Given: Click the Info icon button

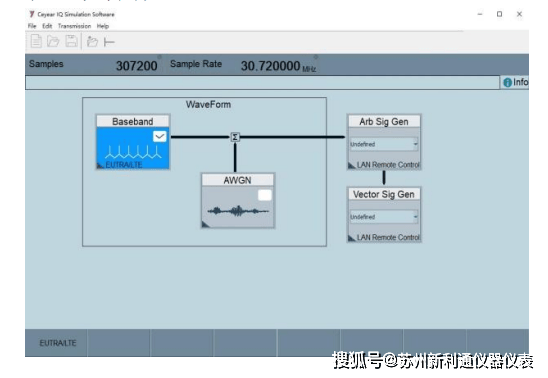Looking at the screenshot, I should click(x=515, y=82).
